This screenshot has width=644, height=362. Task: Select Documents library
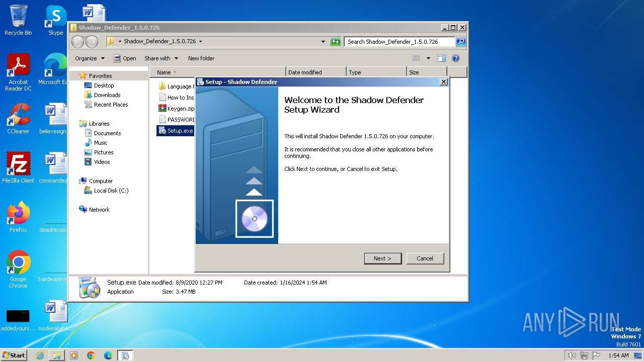click(x=107, y=133)
